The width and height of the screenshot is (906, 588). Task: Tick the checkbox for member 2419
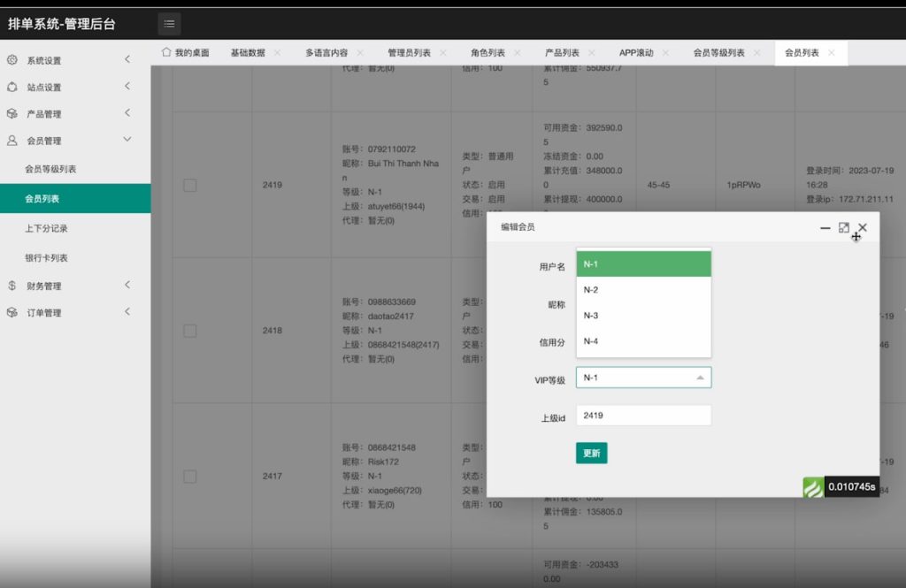(x=190, y=185)
